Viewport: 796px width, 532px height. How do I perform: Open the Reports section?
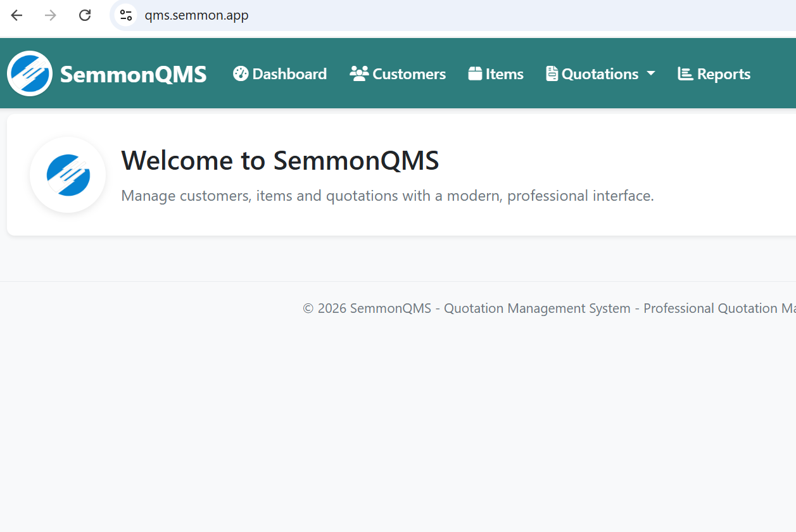tap(723, 74)
